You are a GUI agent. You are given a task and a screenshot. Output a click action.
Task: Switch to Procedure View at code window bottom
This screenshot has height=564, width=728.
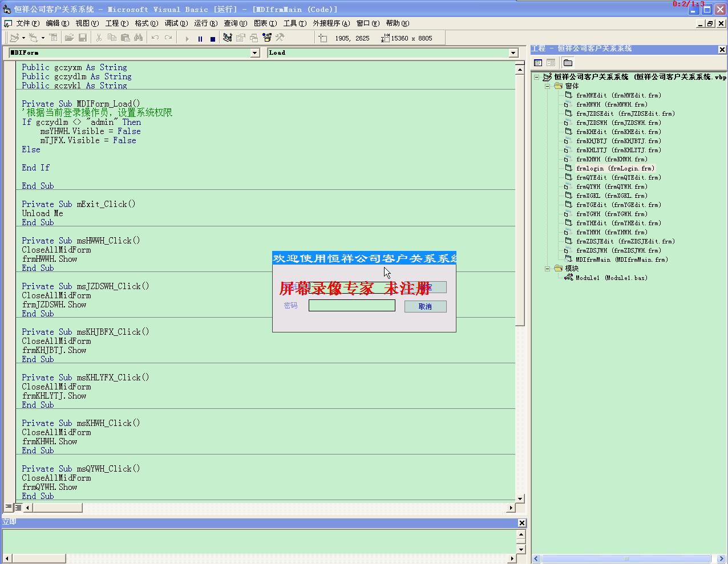click(9, 507)
